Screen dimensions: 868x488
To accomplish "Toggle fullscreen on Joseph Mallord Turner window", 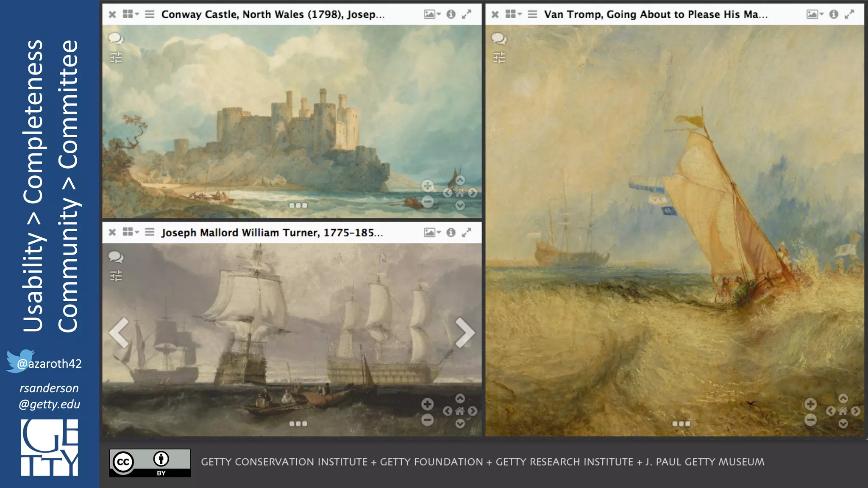I will [467, 233].
